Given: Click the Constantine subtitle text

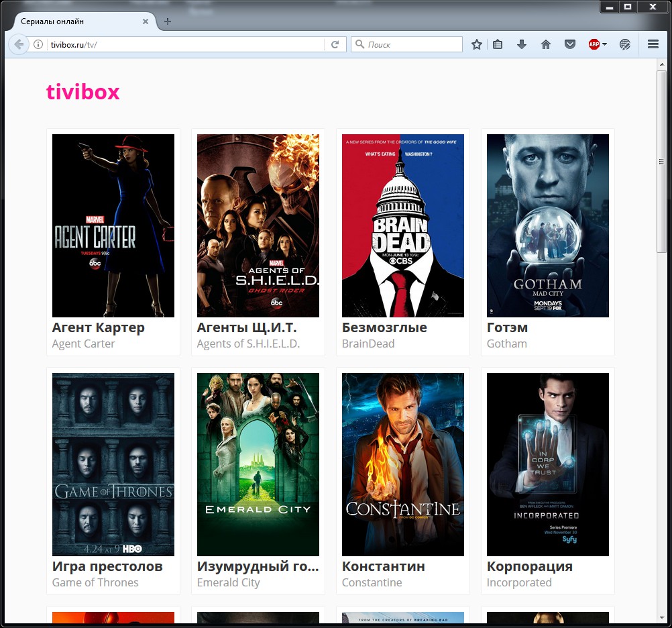Looking at the screenshot, I should click(x=372, y=582).
